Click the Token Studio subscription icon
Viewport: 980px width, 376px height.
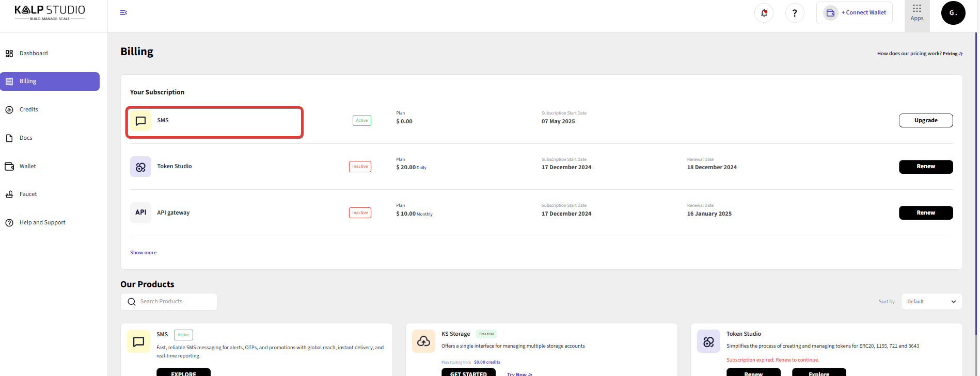coord(140,167)
